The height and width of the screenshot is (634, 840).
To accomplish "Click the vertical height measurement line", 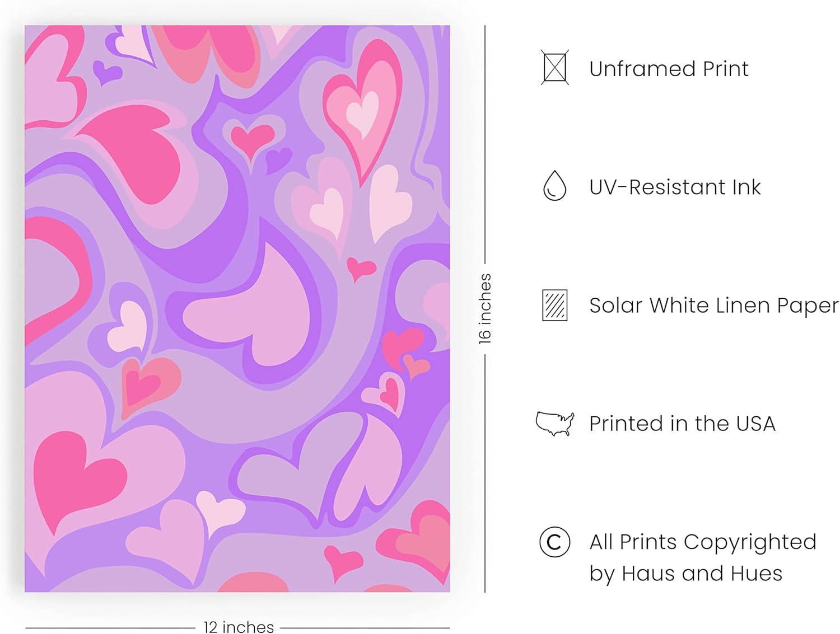I will pyautogui.click(x=485, y=308).
